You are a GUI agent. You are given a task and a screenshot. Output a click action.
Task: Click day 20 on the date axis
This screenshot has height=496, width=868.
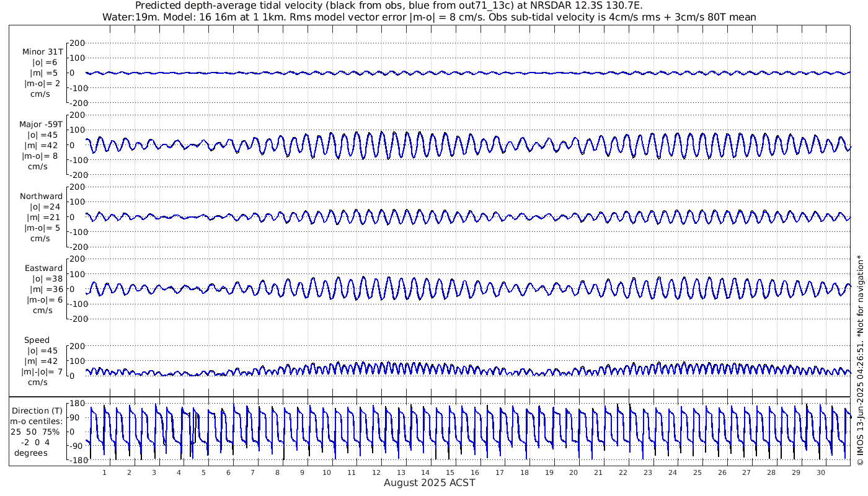[x=573, y=472]
